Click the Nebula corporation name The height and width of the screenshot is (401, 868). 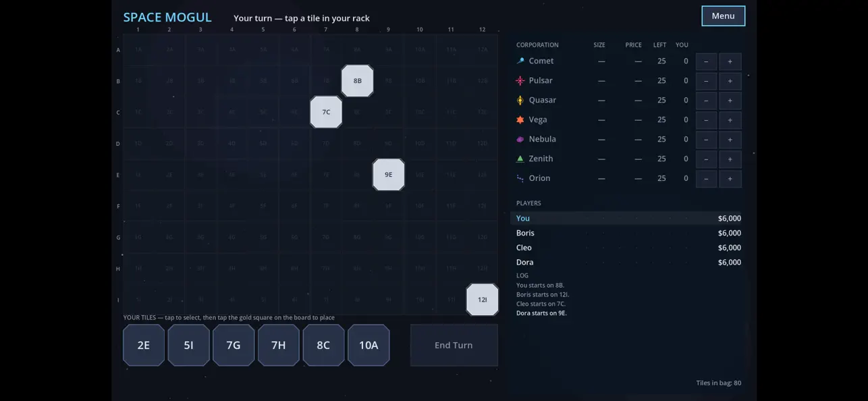tap(543, 139)
